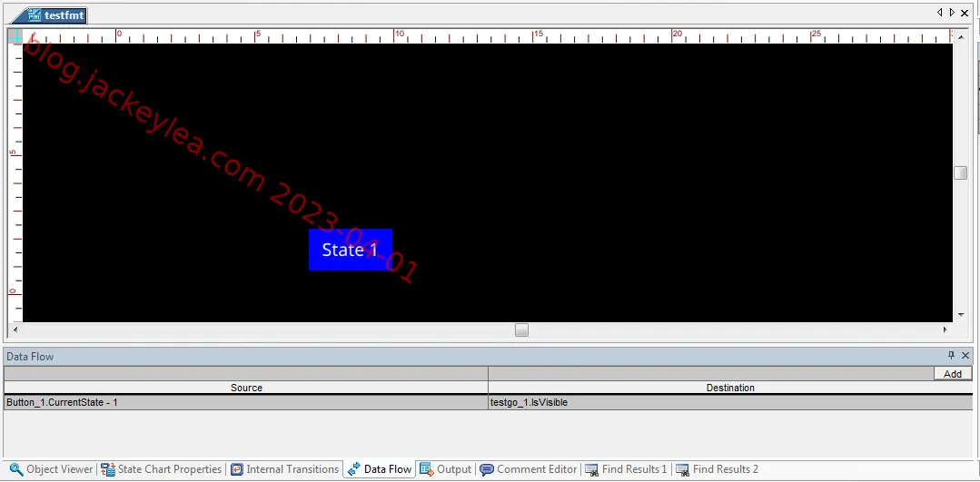Click the Internal Transitions icon
Screen dimensions: 980x482
[237, 469]
